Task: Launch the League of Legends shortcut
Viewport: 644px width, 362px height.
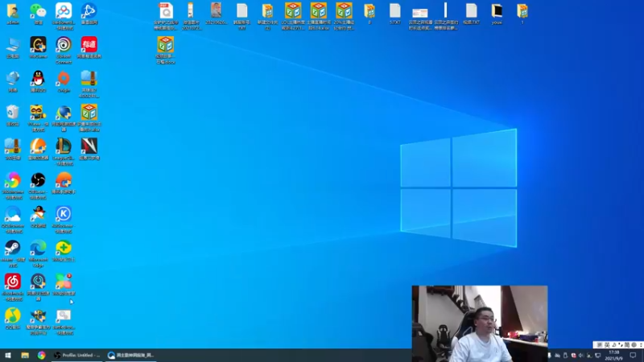Action: coord(64,152)
